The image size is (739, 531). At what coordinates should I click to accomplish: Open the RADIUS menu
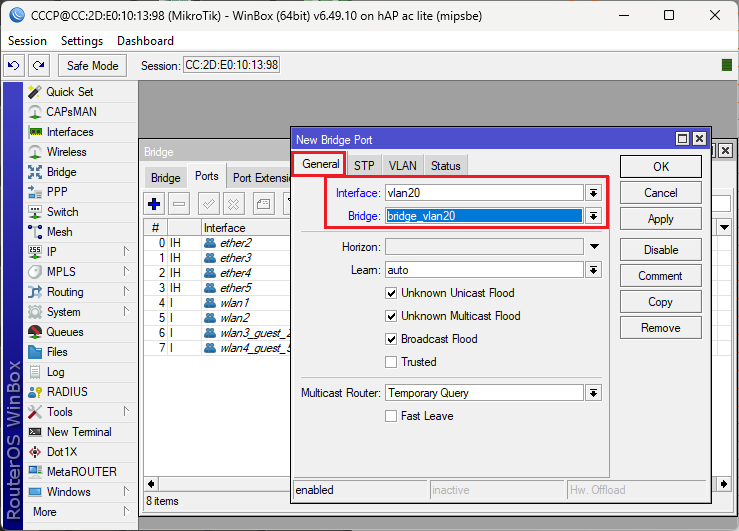pos(67,392)
